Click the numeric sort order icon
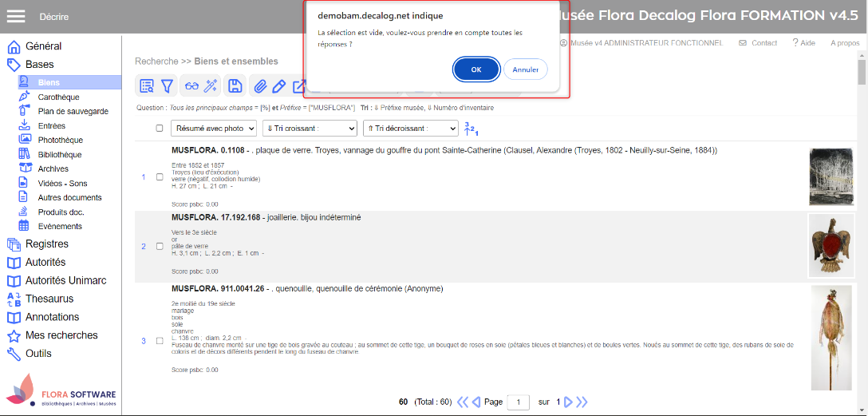Image resolution: width=868 pixels, height=416 pixels. point(470,129)
